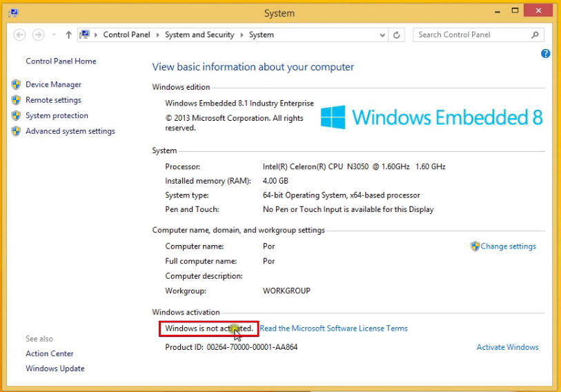
Task: Click the WORKGROUP value
Action: click(286, 291)
